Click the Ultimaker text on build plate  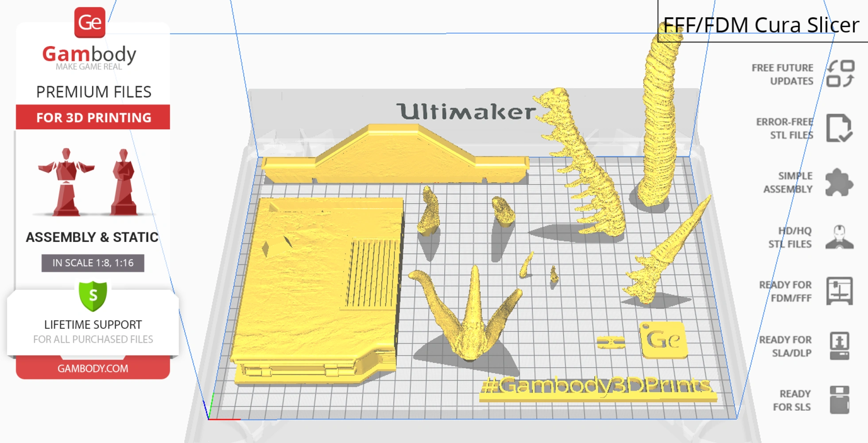click(466, 111)
